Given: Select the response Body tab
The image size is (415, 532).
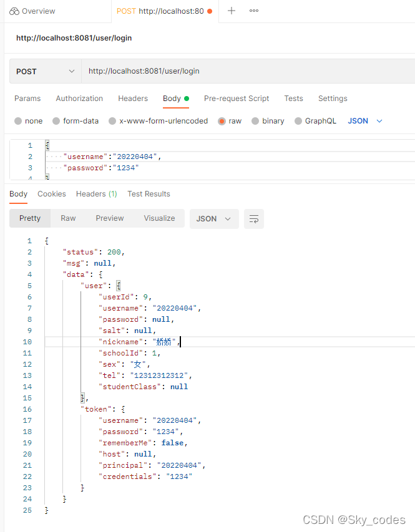Looking at the screenshot, I should 18,194.
